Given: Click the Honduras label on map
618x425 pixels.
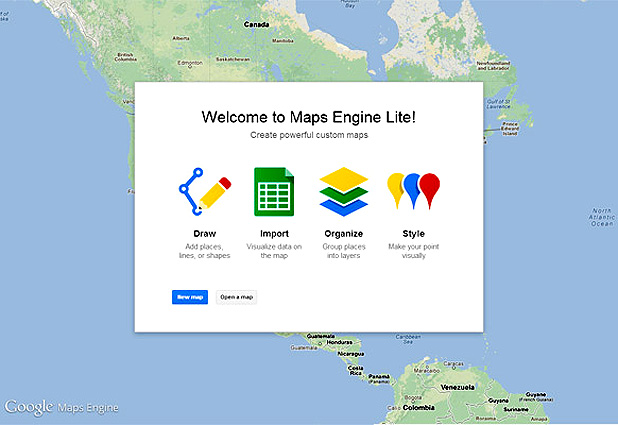Looking at the screenshot, I should 339,342.
